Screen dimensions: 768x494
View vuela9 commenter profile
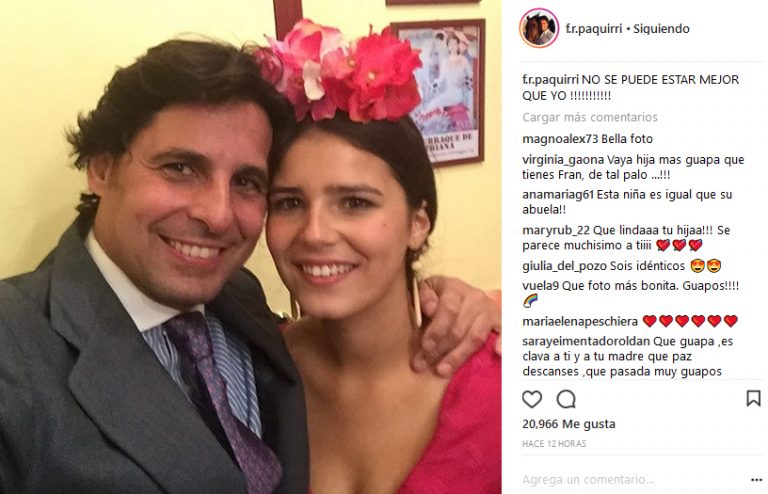pos(540,286)
